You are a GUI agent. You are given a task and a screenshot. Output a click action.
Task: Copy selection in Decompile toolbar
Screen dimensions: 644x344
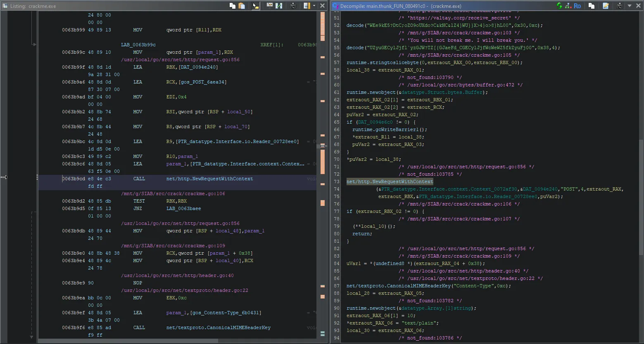coord(592,6)
